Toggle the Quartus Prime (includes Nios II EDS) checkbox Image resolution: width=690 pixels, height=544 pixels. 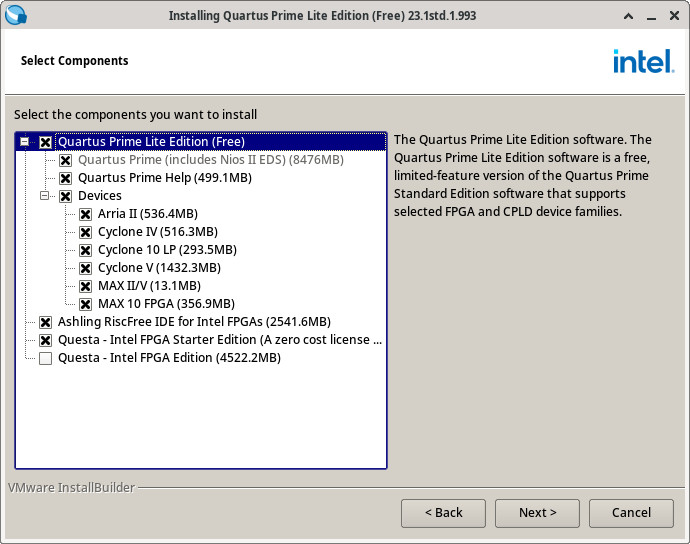pyautogui.click(x=66, y=160)
